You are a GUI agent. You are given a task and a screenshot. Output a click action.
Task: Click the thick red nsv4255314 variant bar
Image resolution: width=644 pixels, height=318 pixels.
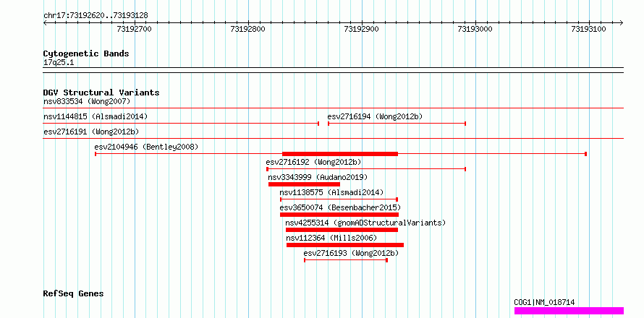[342, 230]
